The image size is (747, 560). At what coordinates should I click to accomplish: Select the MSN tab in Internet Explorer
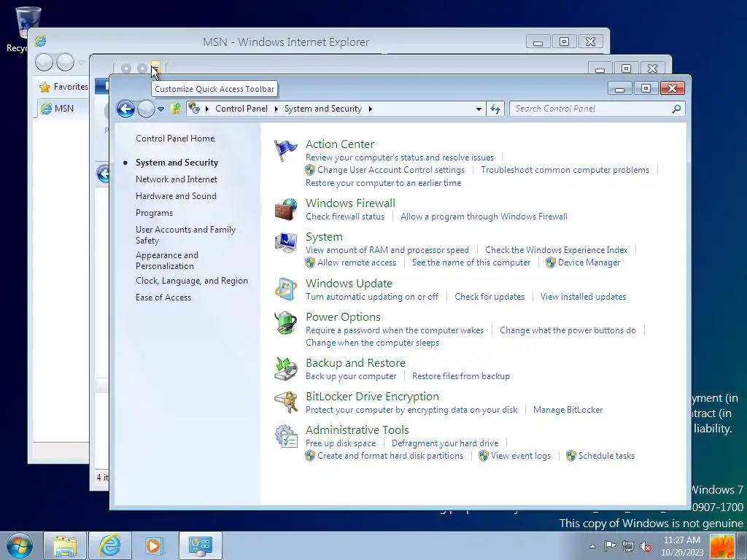coord(62,109)
